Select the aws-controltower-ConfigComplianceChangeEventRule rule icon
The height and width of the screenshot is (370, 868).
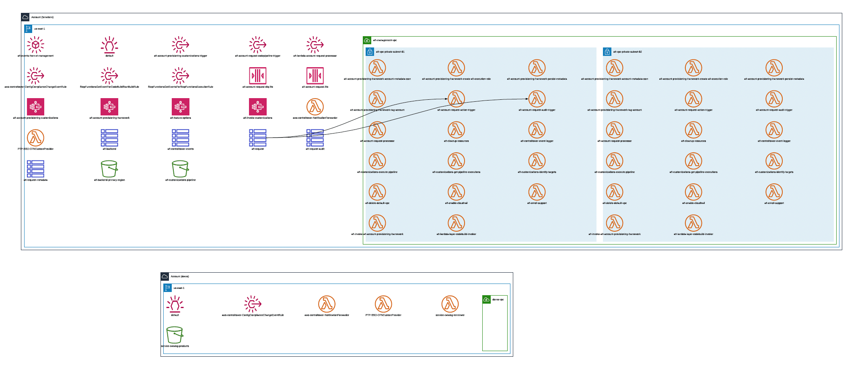click(35, 76)
